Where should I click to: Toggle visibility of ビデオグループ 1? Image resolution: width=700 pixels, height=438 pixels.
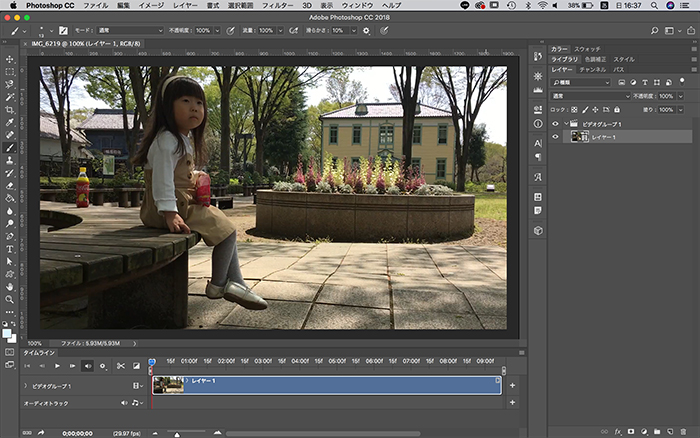[555, 124]
